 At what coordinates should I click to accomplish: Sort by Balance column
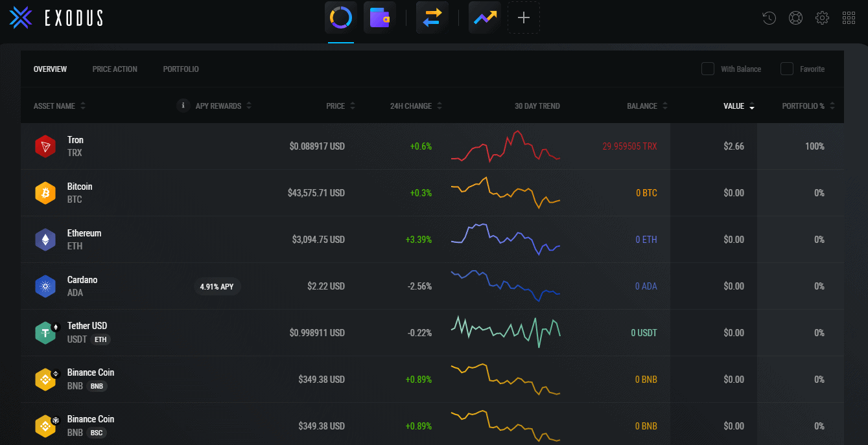pos(648,106)
